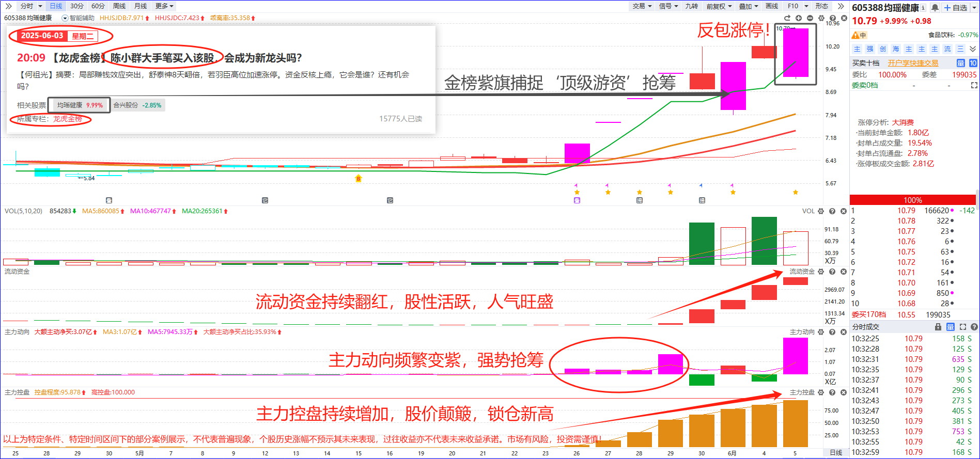
Task: Close the 流动资金 indicator panel
Action: click(844, 272)
